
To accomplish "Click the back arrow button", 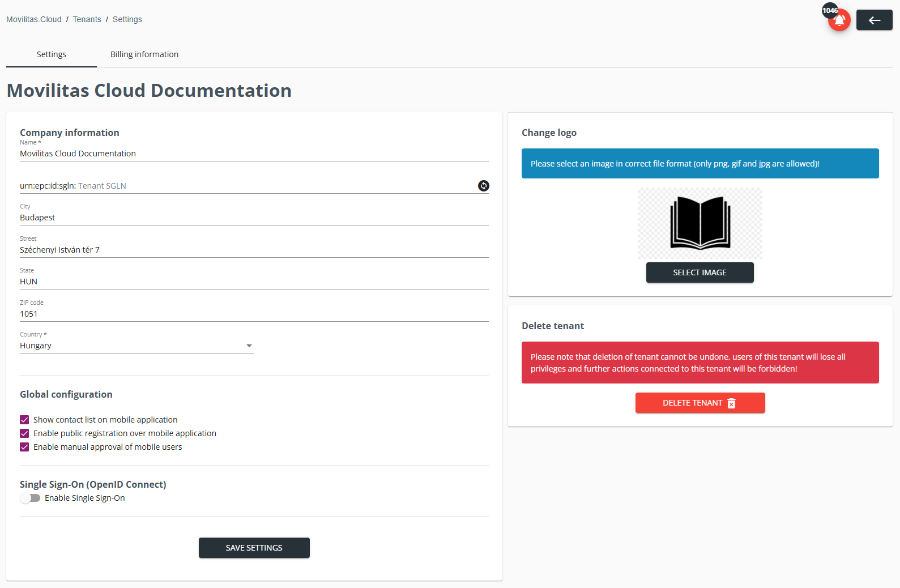I will point(874,20).
